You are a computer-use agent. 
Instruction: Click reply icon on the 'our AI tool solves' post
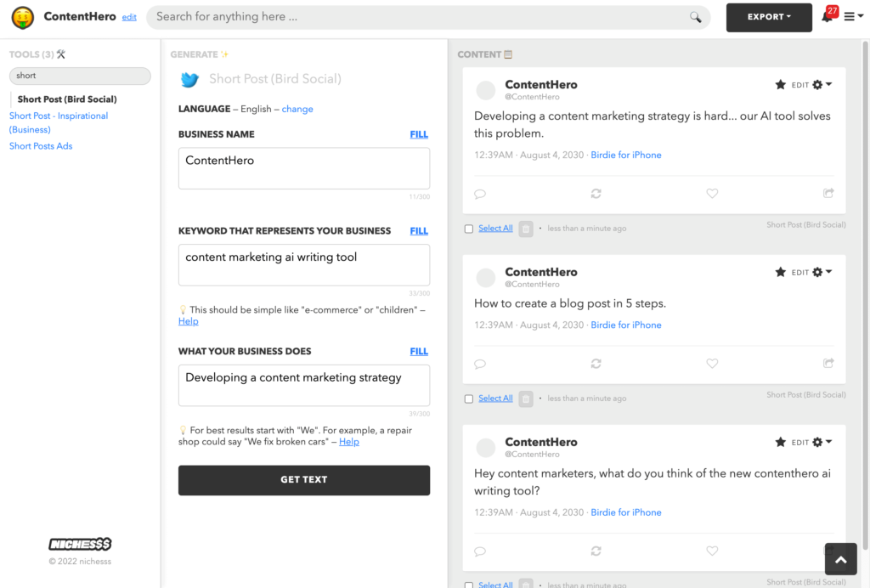pyautogui.click(x=480, y=194)
